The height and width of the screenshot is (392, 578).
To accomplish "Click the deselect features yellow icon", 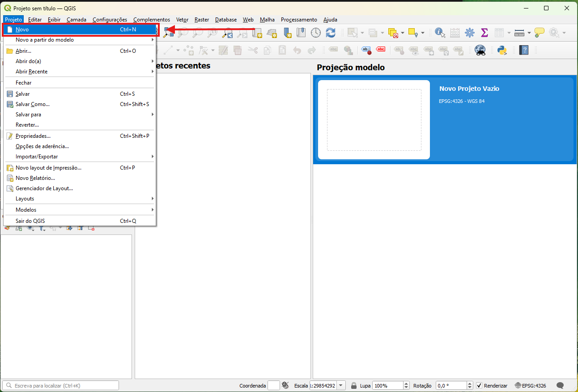I will pyautogui.click(x=393, y=32).
